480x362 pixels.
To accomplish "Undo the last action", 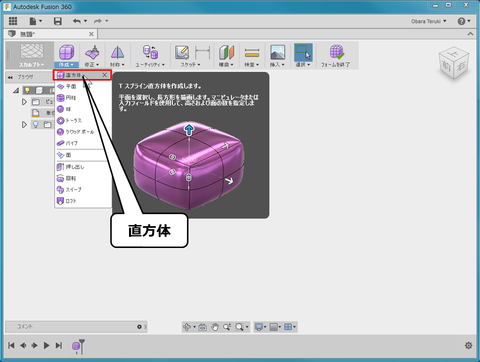I will 77,21.
